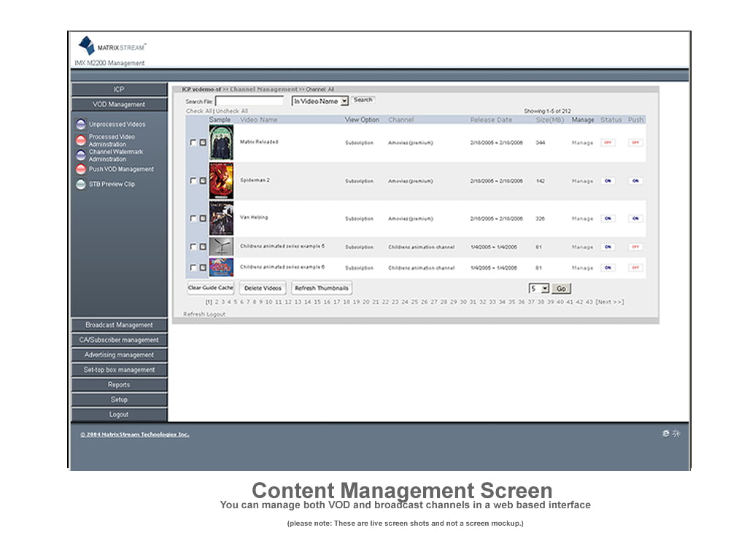Screen dimensions: 747x560
Task: Click the Push VOD Management red icon
Action: click(81, 169)
